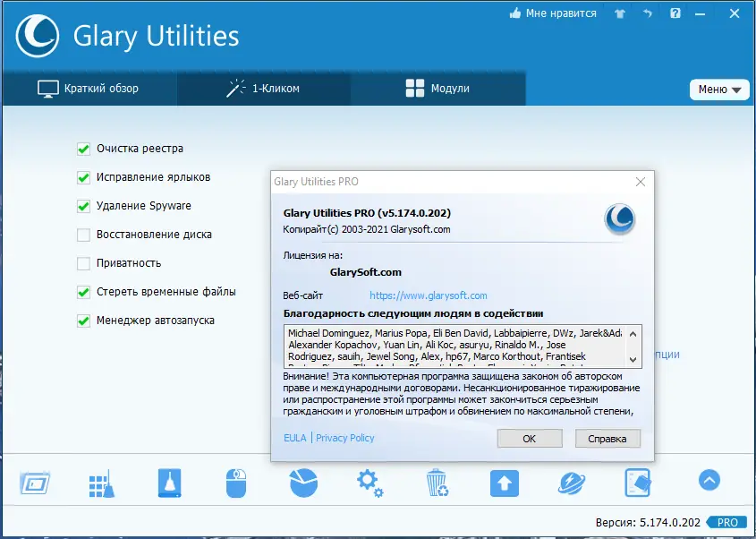The image size is (756, 539).
Task: Open the help question mark icon
Action: click(675, 13)
